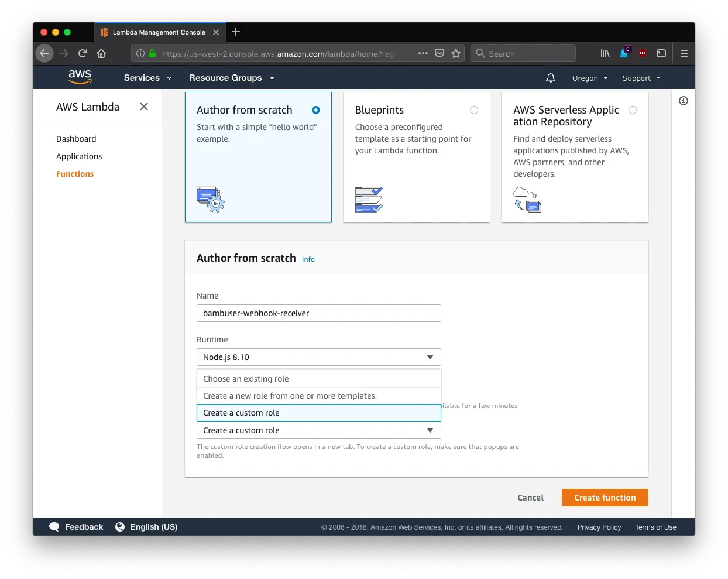Select highlighted 'Create a custom role' list option

tap(319, 413)
